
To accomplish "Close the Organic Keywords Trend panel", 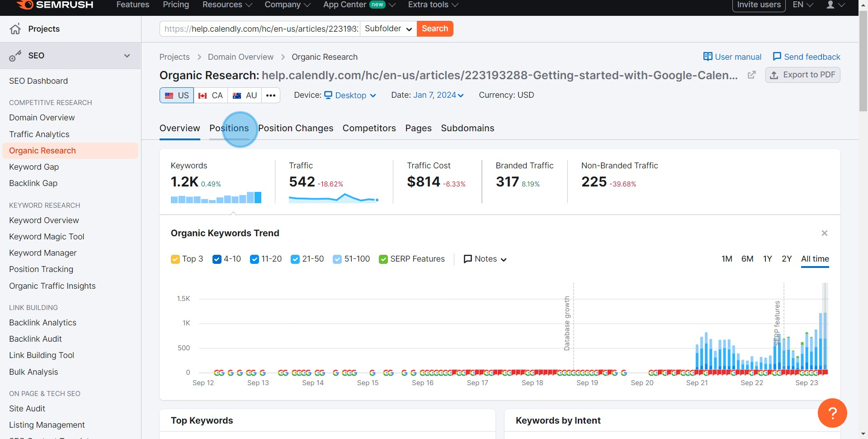I will [x=825, y=233].
